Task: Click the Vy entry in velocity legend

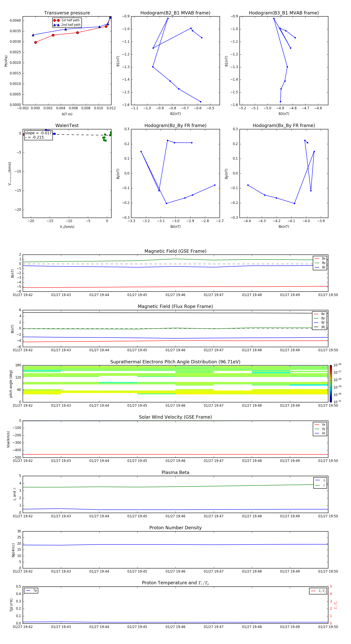Action: [320, 429]
